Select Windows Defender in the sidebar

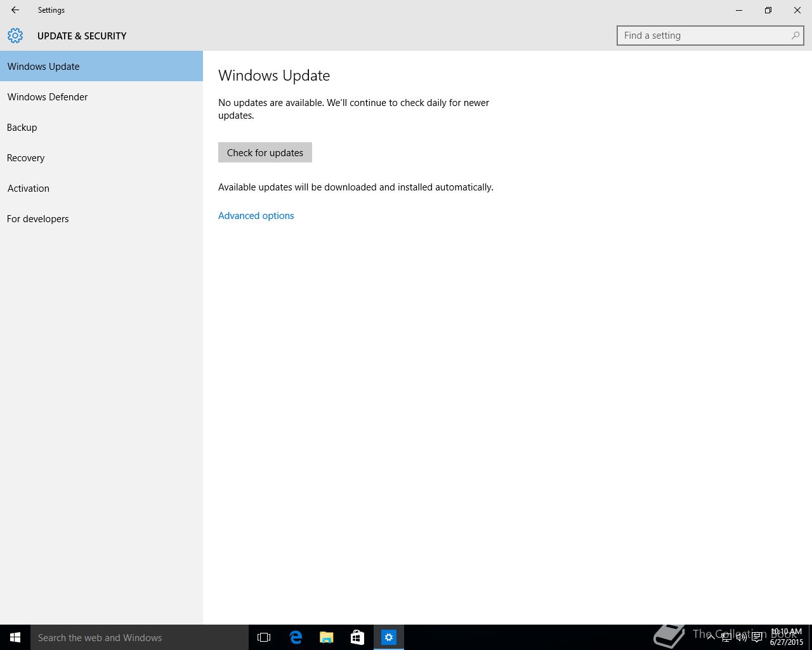[101, 96]
